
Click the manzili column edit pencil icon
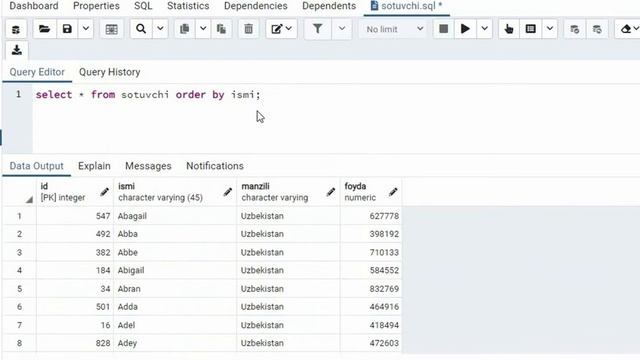point(331,192)
